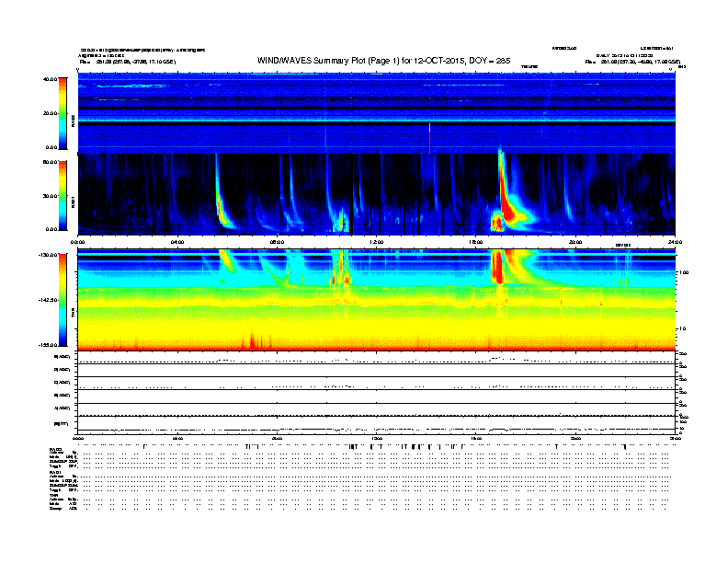Click the -142.50 tick on TNR color bar
Screen dimensions: 728x563
pos(48,300)
